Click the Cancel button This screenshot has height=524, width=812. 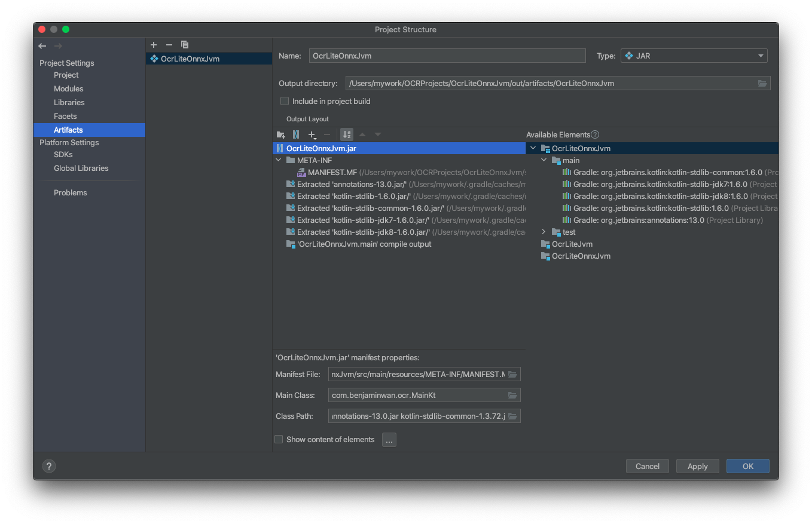click(648, 466)
